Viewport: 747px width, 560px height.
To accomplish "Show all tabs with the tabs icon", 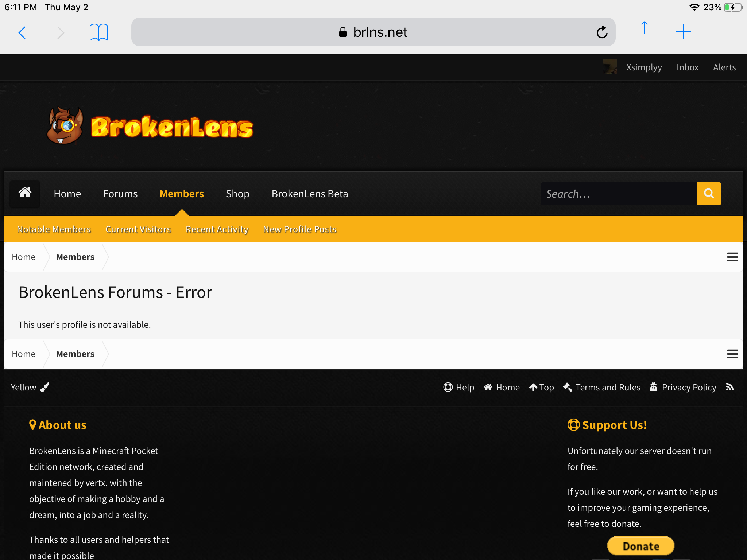I will (723, 32).
